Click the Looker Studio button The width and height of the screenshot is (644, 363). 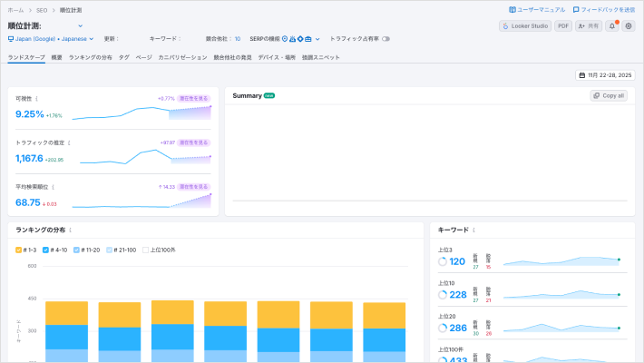(524, 26)
